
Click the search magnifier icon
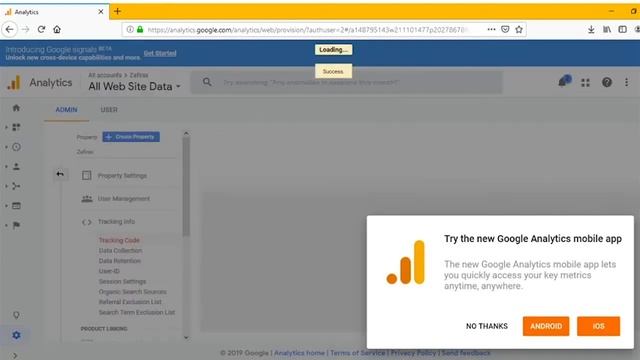(x=207, y=82)
